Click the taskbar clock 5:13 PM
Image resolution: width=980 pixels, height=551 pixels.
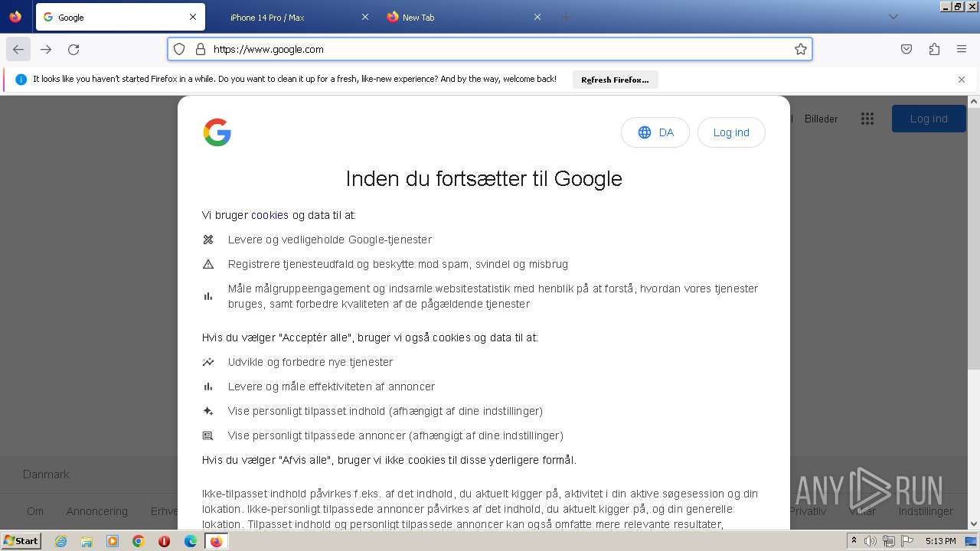(x=940, y=541)
